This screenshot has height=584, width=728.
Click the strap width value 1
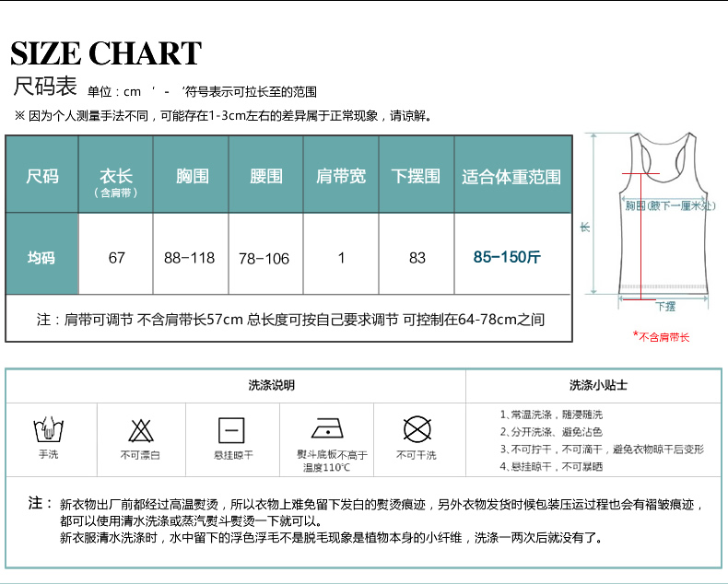[x=341, y=258]
